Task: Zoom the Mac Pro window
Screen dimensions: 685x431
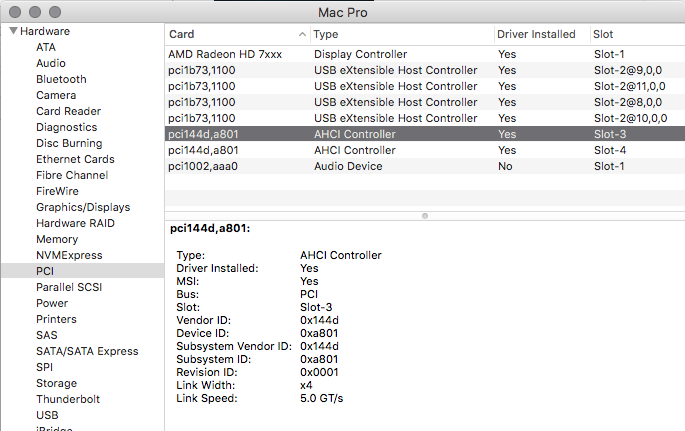Action: point(55,12)
